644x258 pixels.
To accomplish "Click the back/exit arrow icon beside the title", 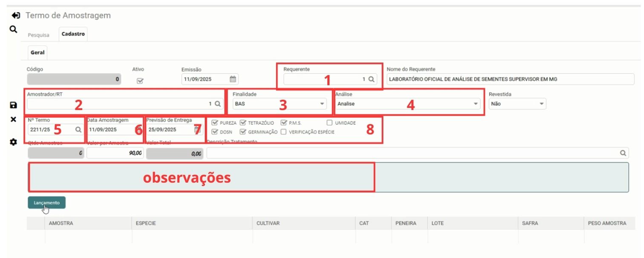I will pos(16,16).
